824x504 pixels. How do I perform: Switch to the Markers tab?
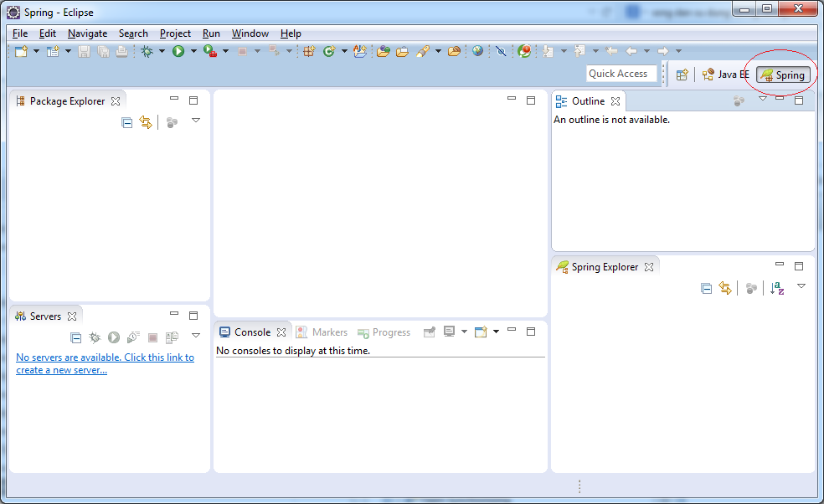(x=322, y=332)
